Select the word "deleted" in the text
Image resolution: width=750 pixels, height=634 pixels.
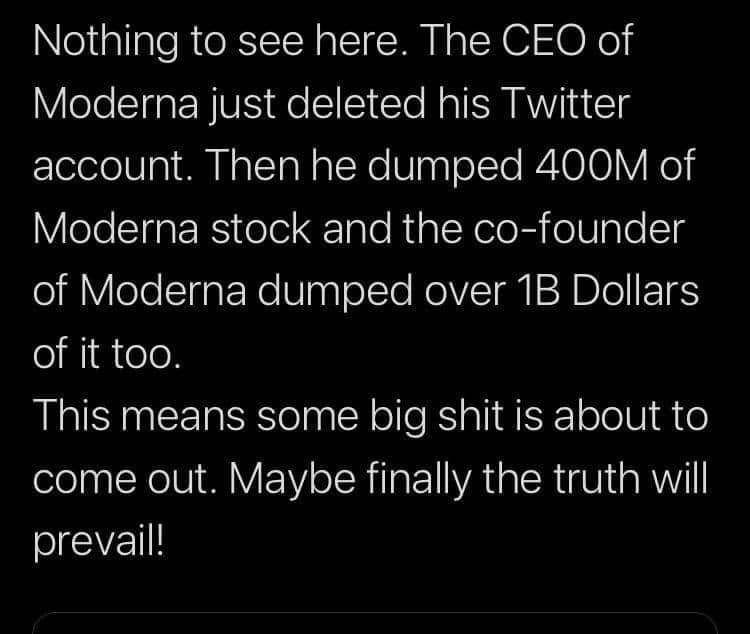(356, 103)
